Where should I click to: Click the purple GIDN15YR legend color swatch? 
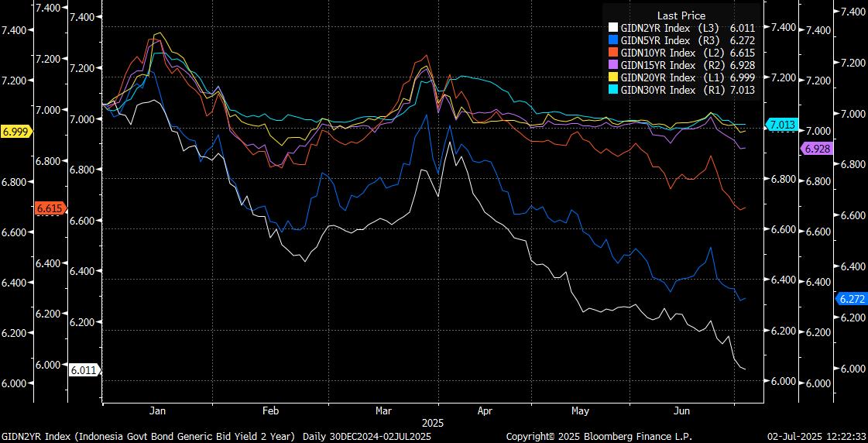pyautogui.click(x=612, y=65)
